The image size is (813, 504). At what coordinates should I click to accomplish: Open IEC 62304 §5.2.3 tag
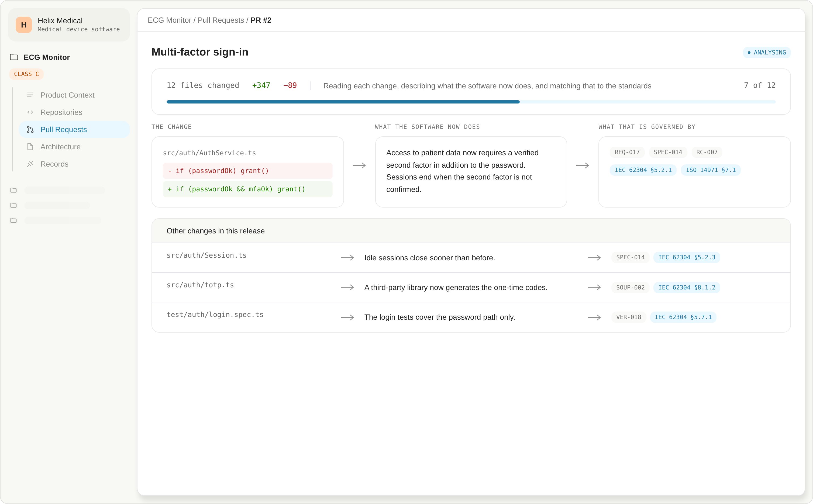pyautogui.click(x=686, y=257)
